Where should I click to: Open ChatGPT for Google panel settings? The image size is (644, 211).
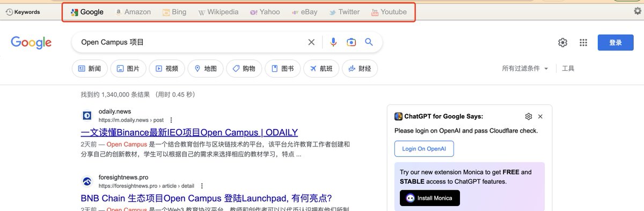click(529, 116)
